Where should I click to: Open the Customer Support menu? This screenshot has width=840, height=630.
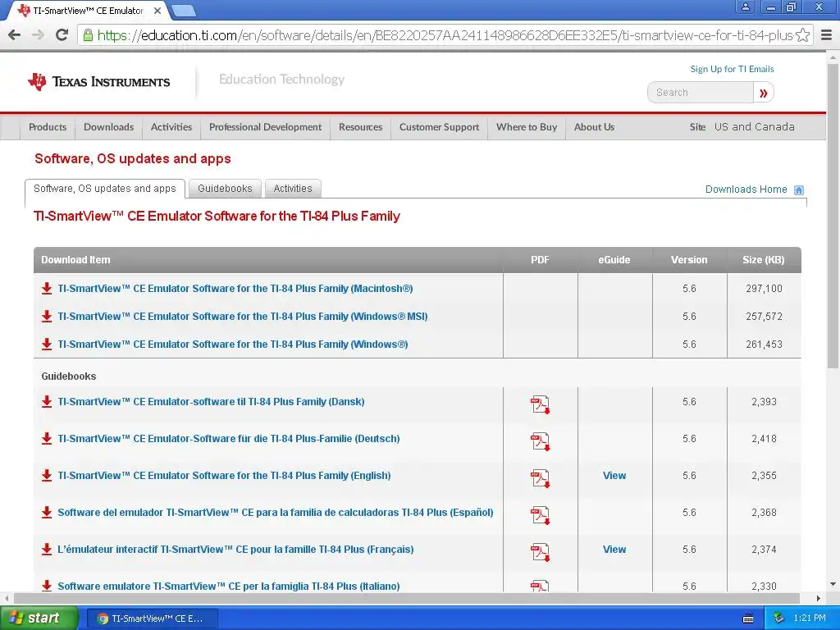coord(440,127)
